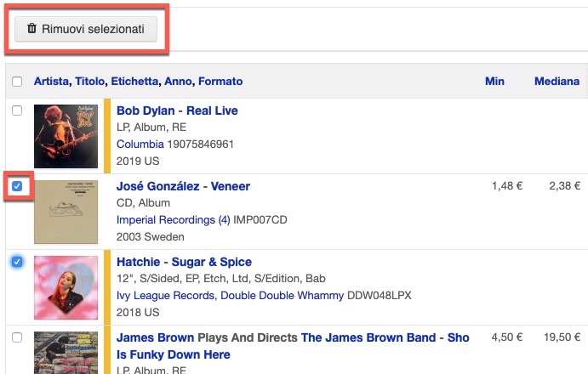The height and width of the screenshot is (374, 588).
Task: Click the 2019 US text
Action: click(138, 161)
